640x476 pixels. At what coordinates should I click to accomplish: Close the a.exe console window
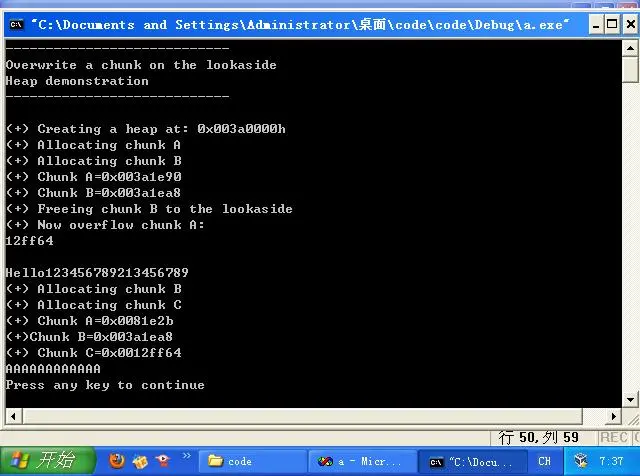pos(631,25)
